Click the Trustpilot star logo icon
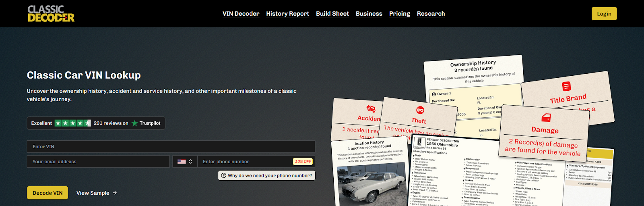The height and width of the screenshot is (206, 644). click(134, 123)
